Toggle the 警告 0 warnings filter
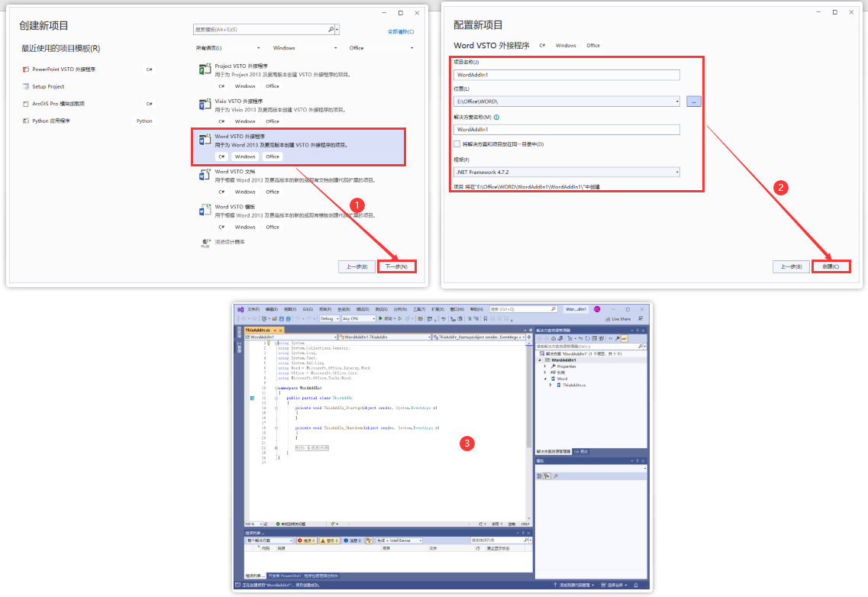This screenshot has width=868, height=597. (x=330, y=541)
